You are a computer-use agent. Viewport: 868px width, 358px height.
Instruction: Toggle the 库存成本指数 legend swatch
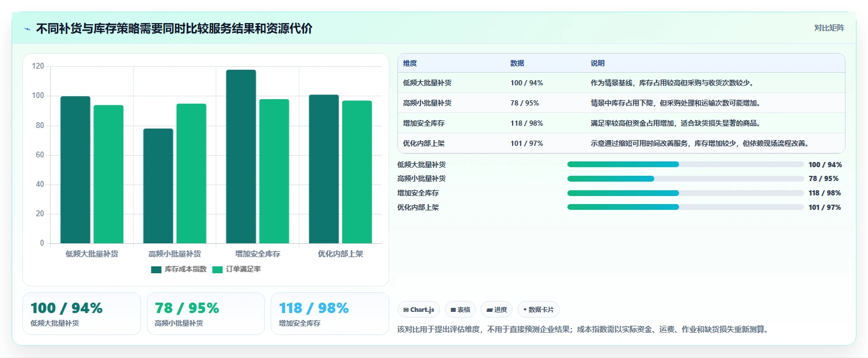pos(156,269)
